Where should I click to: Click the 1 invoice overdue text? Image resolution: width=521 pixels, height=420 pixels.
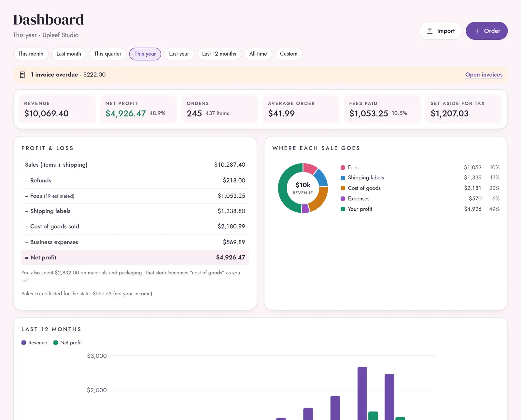[54, 75]
